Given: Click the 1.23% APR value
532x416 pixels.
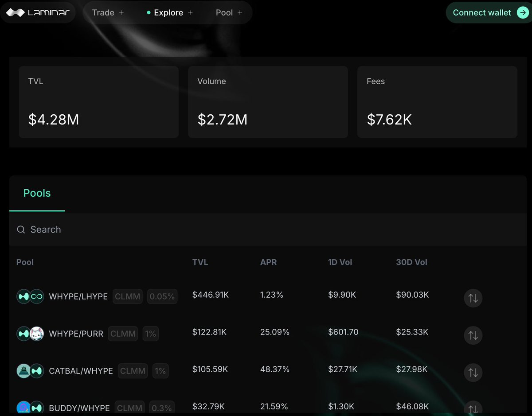Looking at the screenshot, I should [x=272, y=295].
